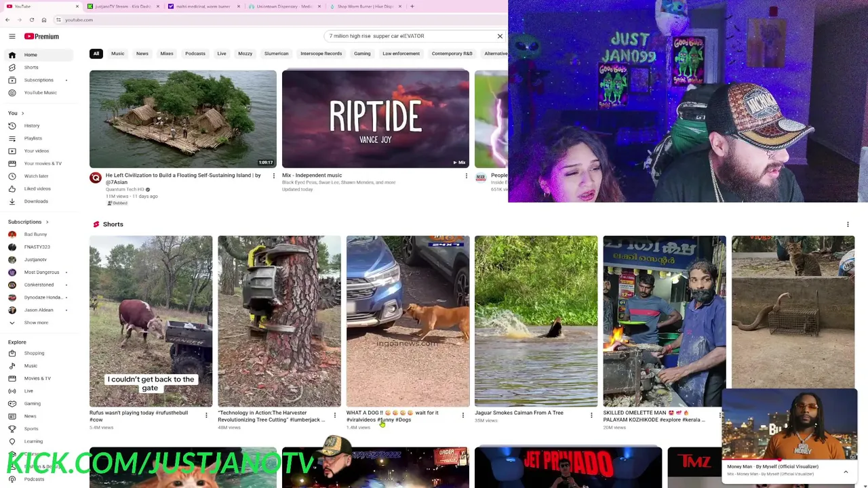This screenshot has width=868, height=488.
Task: Select the Interscope Records filter chip
Action: [321, 54]
